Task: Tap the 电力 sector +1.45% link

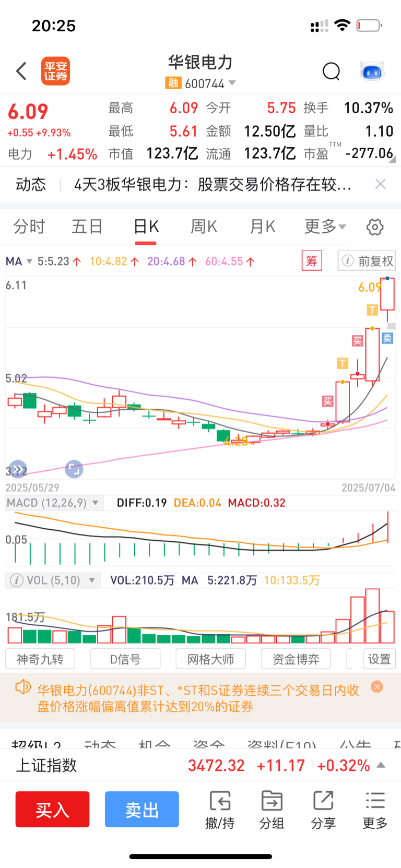Action: click(x=52, y=154)
